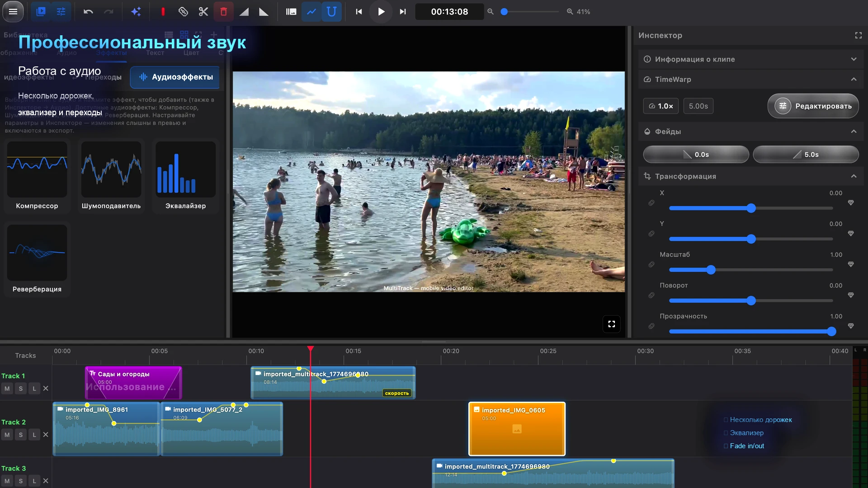Collapse the Трансформация section

tap(751, 176)
